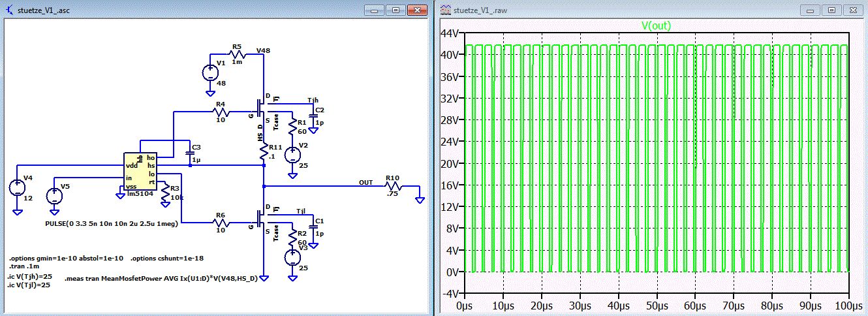Viewport: 868px width, 316px height.
Task: Select capacitor C2 symbol
Action: pyautogui.click(x=313, y=116)
